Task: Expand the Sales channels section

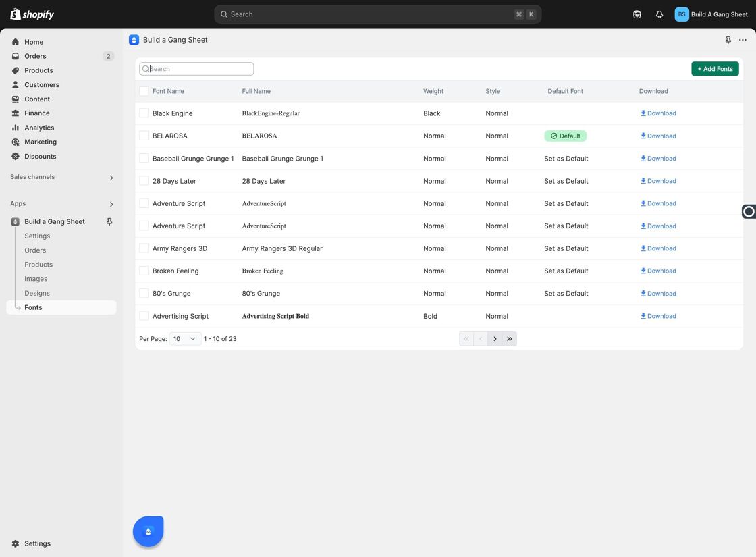Action: point(111,178)
